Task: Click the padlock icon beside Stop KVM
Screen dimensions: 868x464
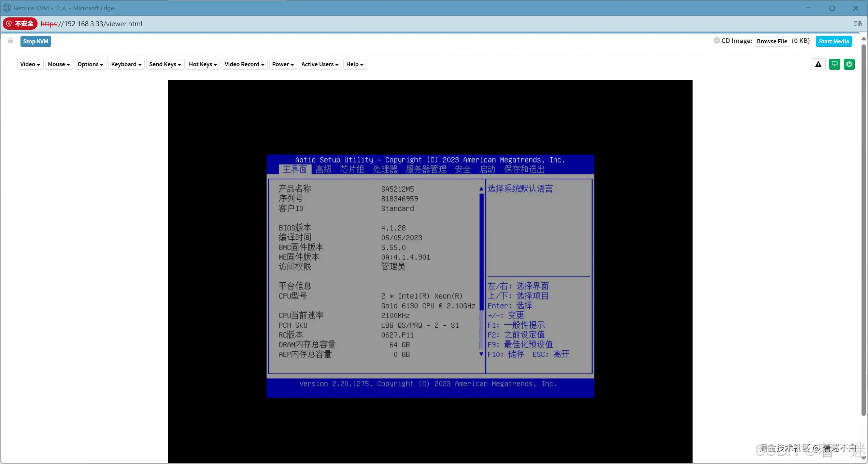Action: [11, 41]
